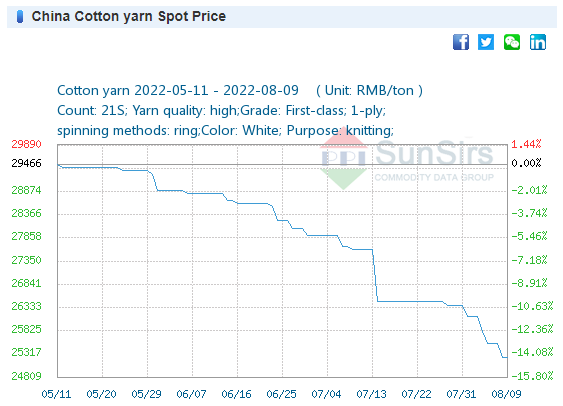Click the 29890 maximum price label
The image size is (563, 406).
(26, 144)
